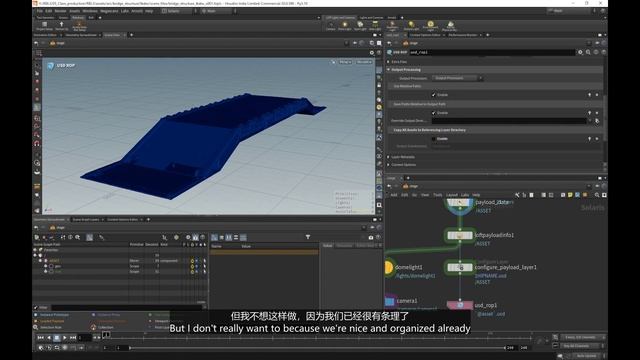The width and height of the screenshot is (640, 360).
Task: Click the camera menu button in the viewport
Action: [364, 62]
